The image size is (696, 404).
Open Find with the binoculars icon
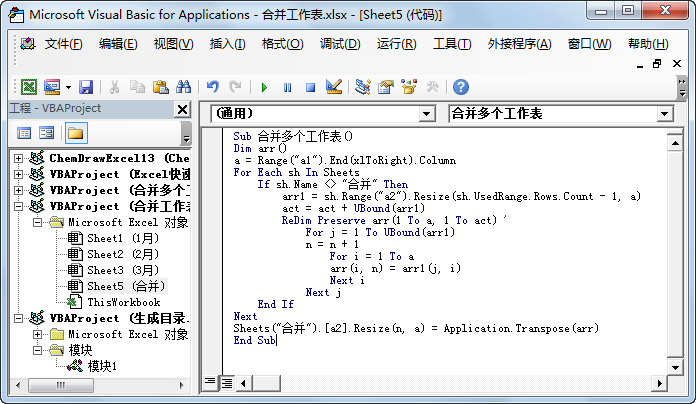[183, 87]
